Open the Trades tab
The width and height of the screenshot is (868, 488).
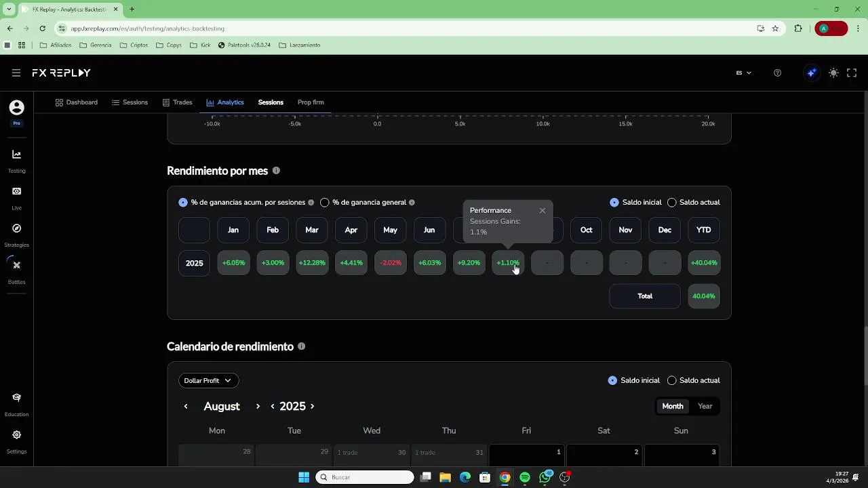[x=177, y=102]
